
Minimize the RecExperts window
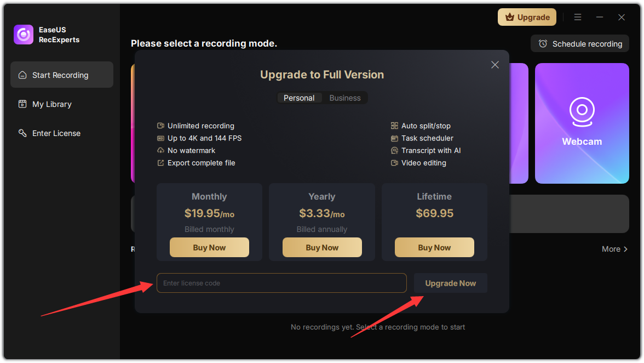(x=600, y=17)
